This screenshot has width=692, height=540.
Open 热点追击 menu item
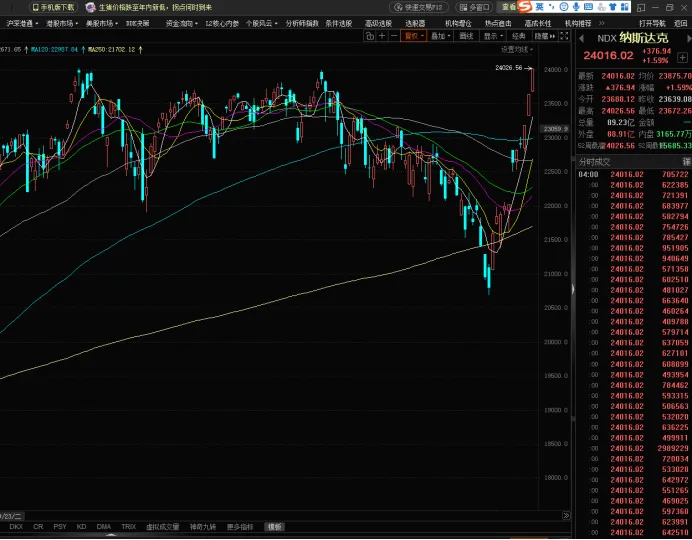pos(498,23)
